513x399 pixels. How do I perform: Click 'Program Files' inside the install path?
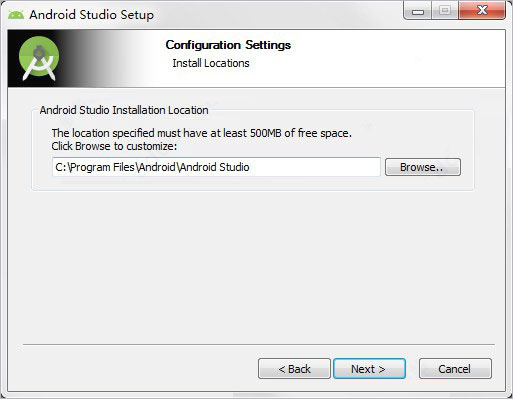point(102,167)
